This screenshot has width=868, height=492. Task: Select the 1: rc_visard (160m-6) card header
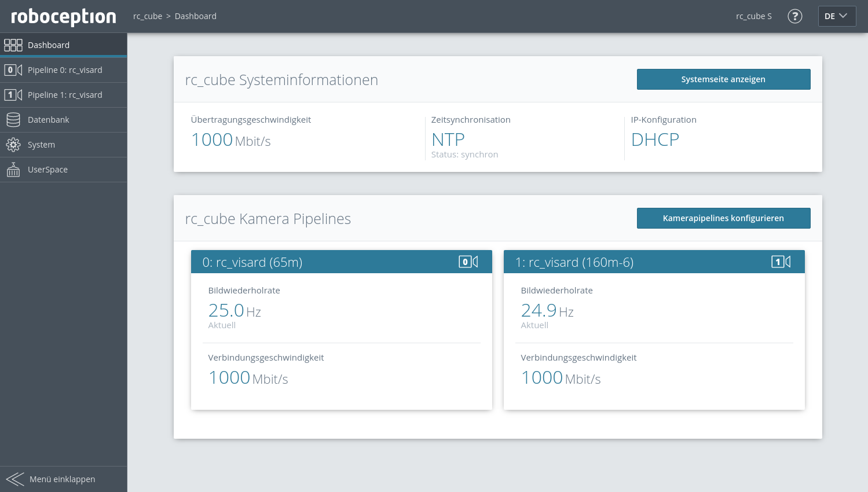574,262
